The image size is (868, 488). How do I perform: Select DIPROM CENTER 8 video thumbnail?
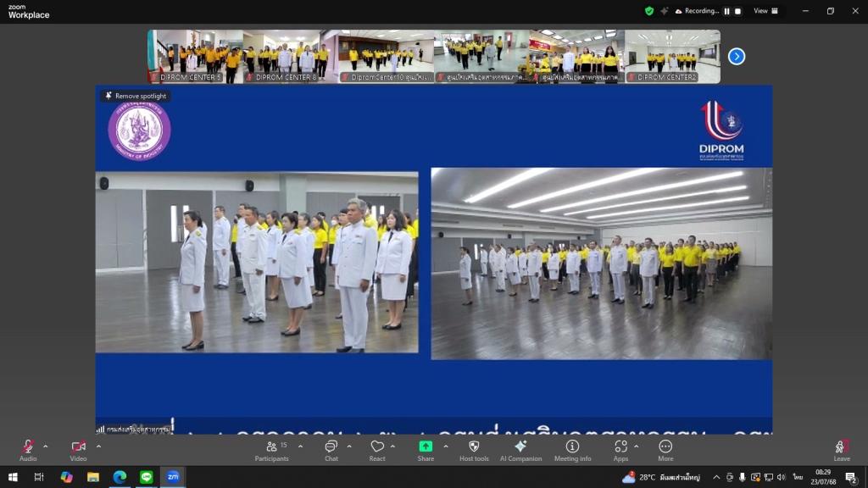click(x=292, y=57)
